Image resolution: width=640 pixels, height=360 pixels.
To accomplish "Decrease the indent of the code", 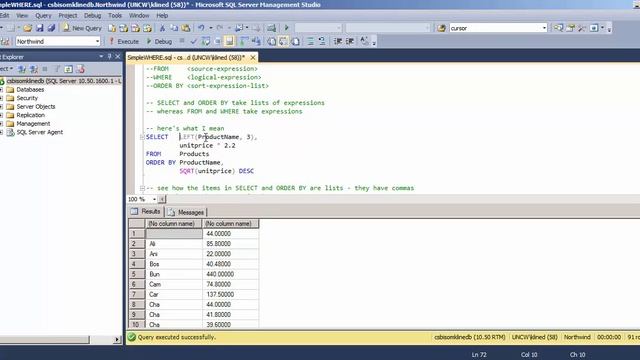I will pos(338,41).
